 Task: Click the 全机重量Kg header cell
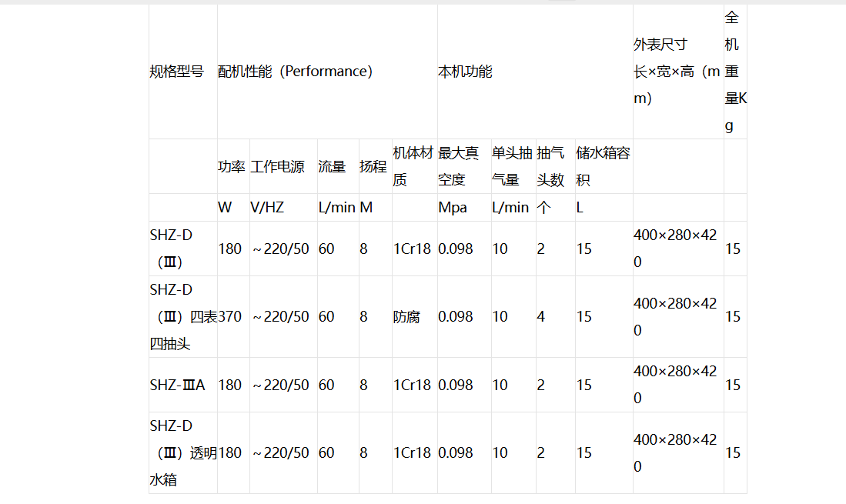[734, 72]
